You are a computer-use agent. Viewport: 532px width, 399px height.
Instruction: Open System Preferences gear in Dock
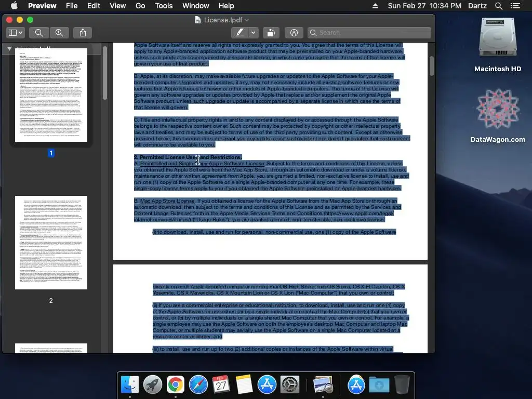[x=289, y=384]
